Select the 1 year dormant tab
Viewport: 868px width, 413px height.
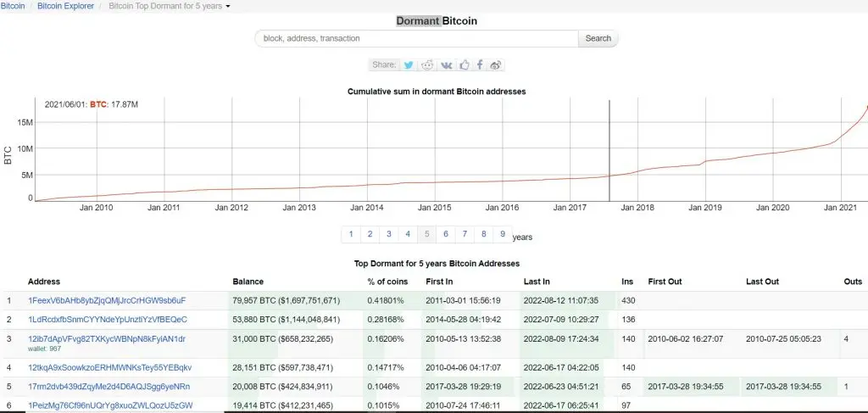coord(351,234)
